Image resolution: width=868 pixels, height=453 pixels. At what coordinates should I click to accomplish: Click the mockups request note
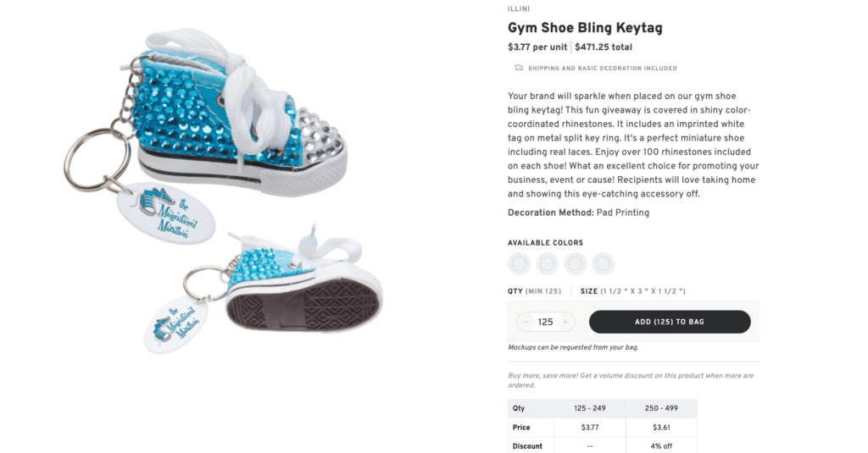click(573, 347)
